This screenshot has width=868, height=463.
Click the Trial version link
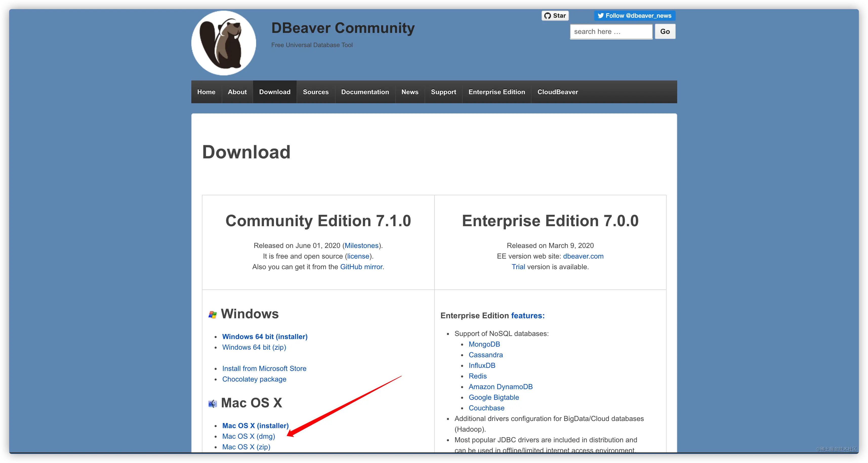point(518,267)
